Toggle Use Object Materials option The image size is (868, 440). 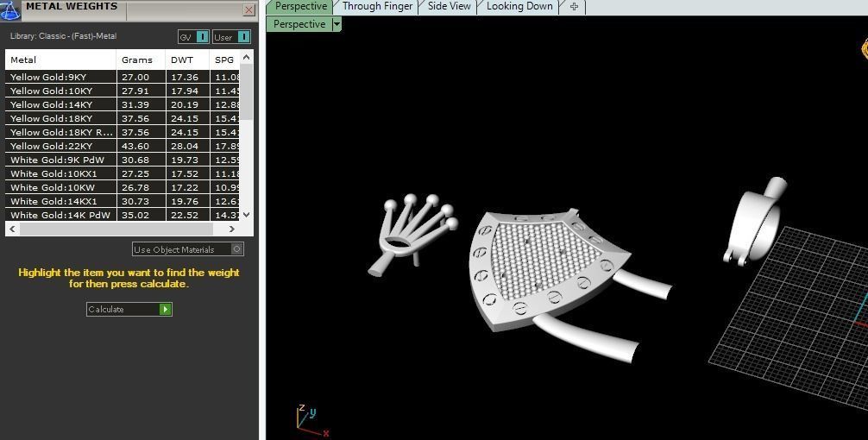187,249
